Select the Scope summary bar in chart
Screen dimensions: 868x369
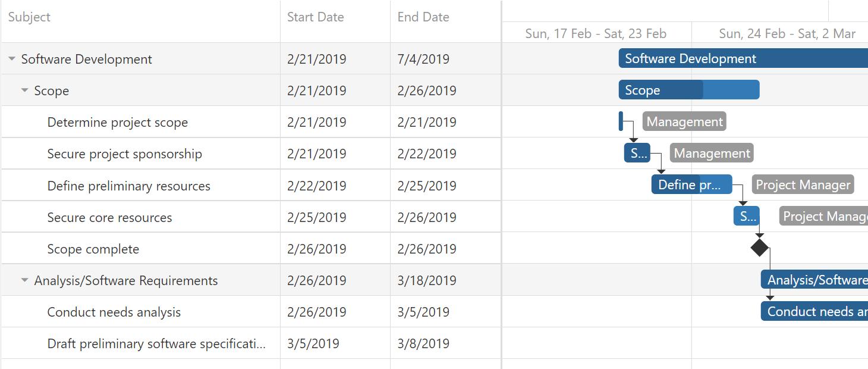coord(688,90)
